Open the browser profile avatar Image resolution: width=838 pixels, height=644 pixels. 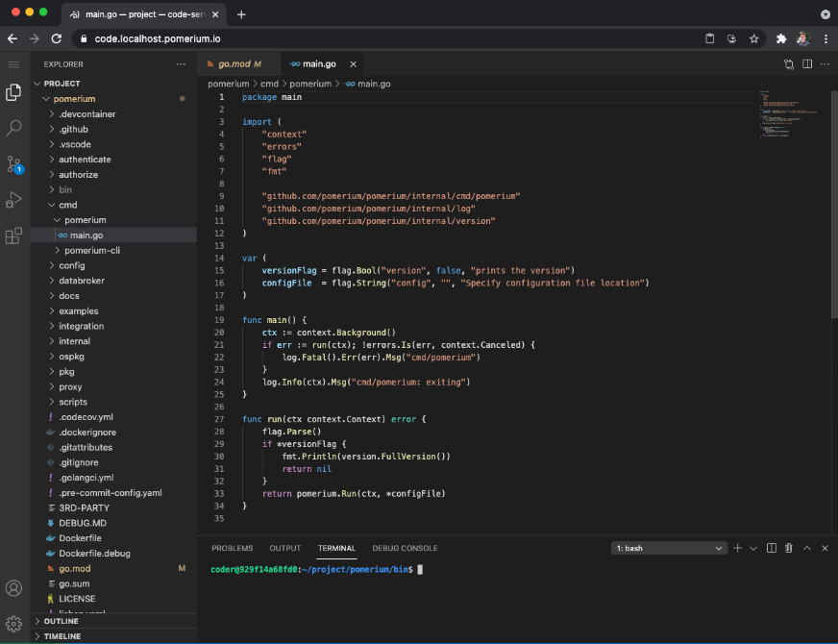point(802,38)
